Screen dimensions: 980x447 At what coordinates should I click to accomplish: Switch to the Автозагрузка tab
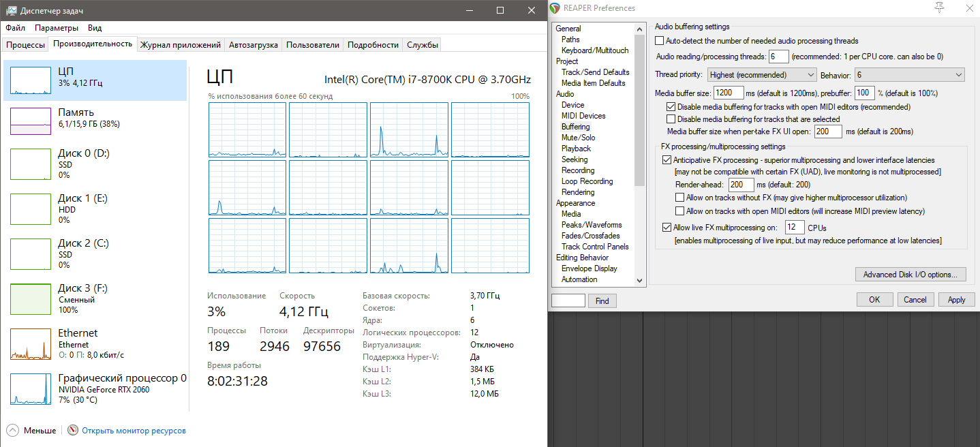tap(254, 45)
